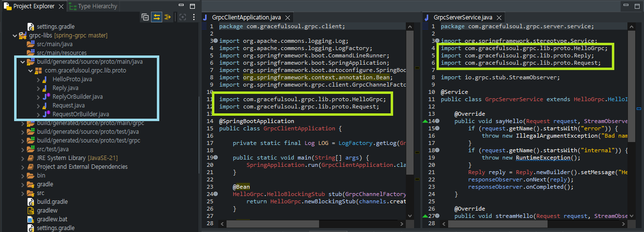Close the GrpcClientApplication.java editor tab
The height and width of the screenshot is (232, 644).
(287, 17)
